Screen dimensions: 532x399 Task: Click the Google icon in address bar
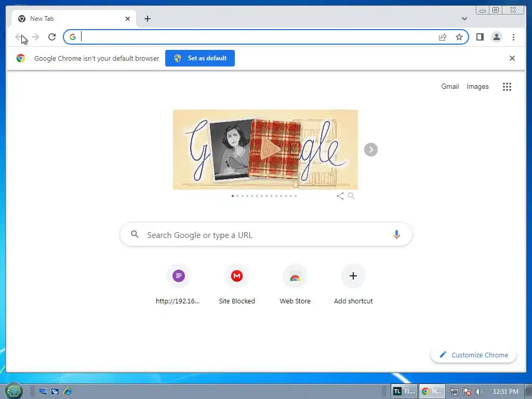tap(72, 37)
